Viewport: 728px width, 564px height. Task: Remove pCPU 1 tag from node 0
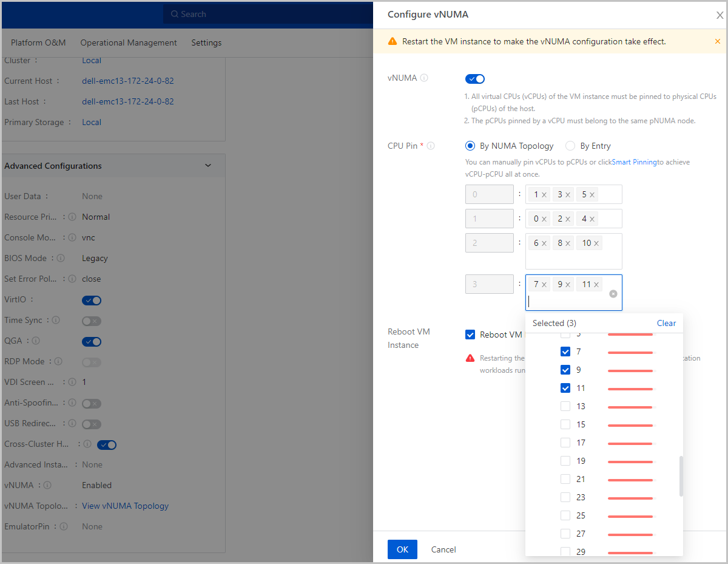[x=544, y=195]
